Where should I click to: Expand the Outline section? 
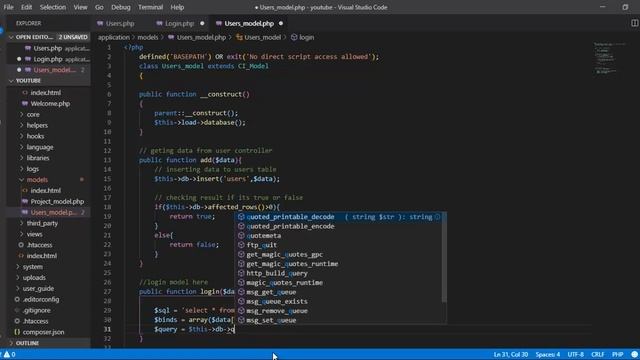[x=48, y=343]
